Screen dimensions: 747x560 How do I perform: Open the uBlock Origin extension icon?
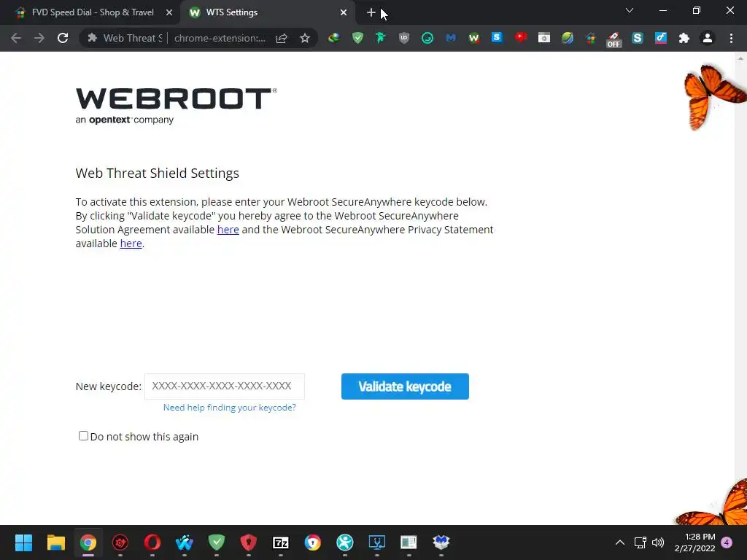404,38
